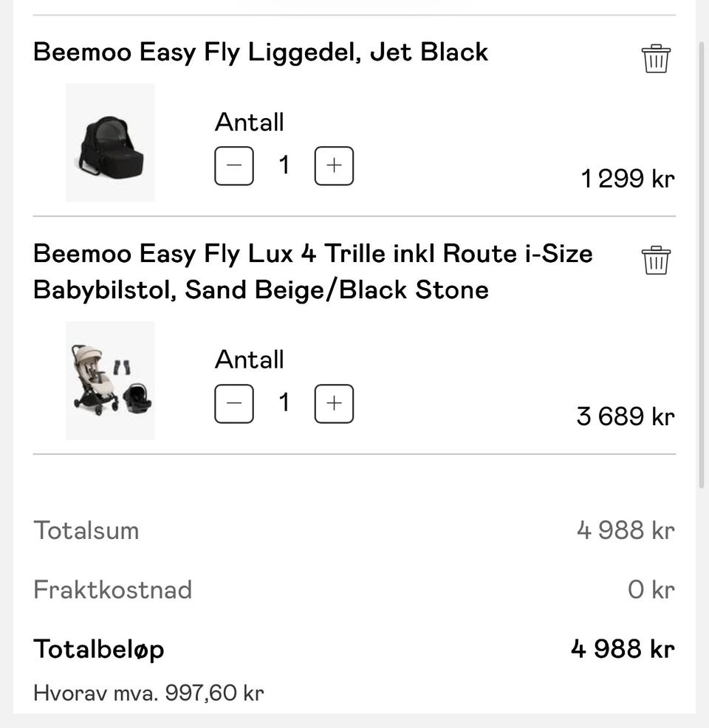Screen dimensions: 709x728
Task: Open the beige stroller and car seat thumbnail
Action: pyautogui.click(x=110, y=380)
